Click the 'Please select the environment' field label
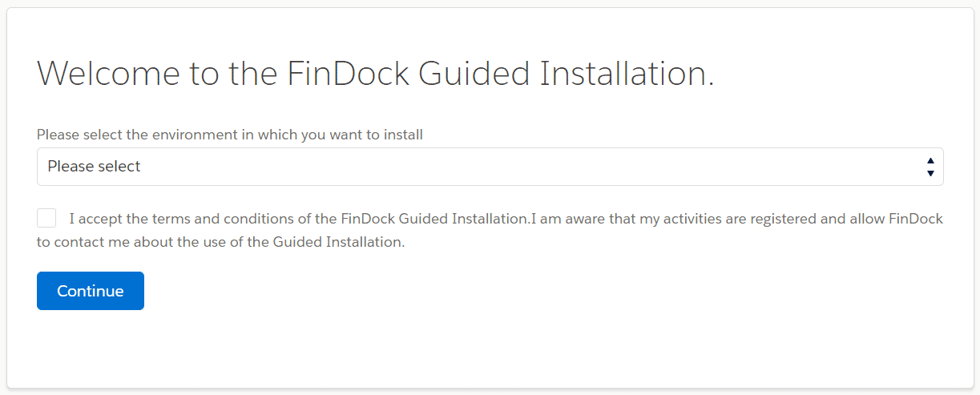This screenshot has width=980, height=395. coord(229,135)
